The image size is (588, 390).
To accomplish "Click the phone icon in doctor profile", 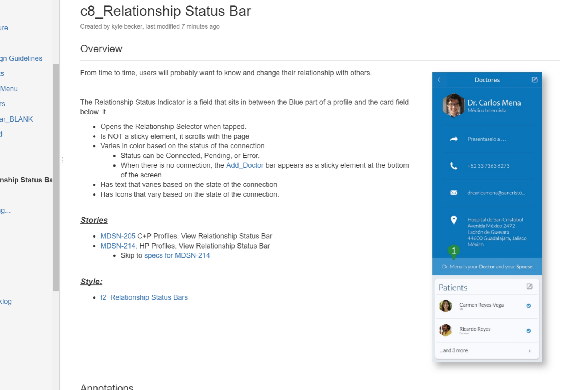I will (x=454, y=166).
